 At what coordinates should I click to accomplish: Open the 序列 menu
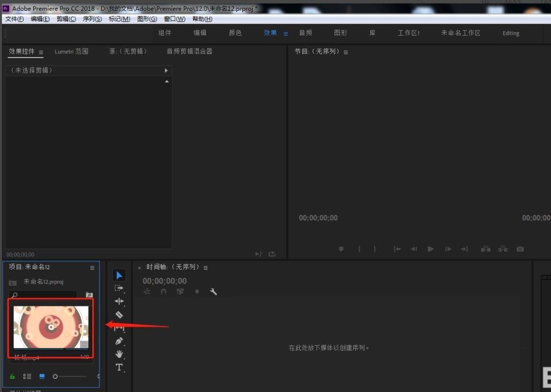point(91,19)
